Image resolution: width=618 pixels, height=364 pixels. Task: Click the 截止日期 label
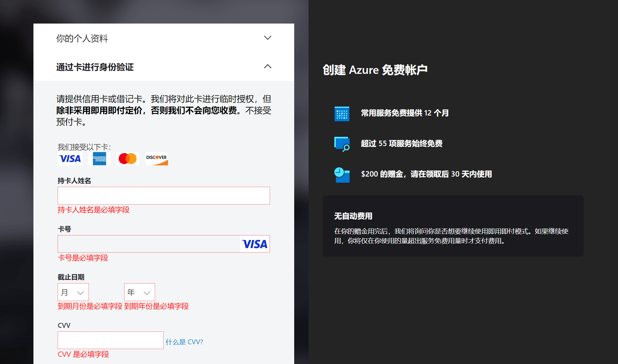(x=71, y=277)
